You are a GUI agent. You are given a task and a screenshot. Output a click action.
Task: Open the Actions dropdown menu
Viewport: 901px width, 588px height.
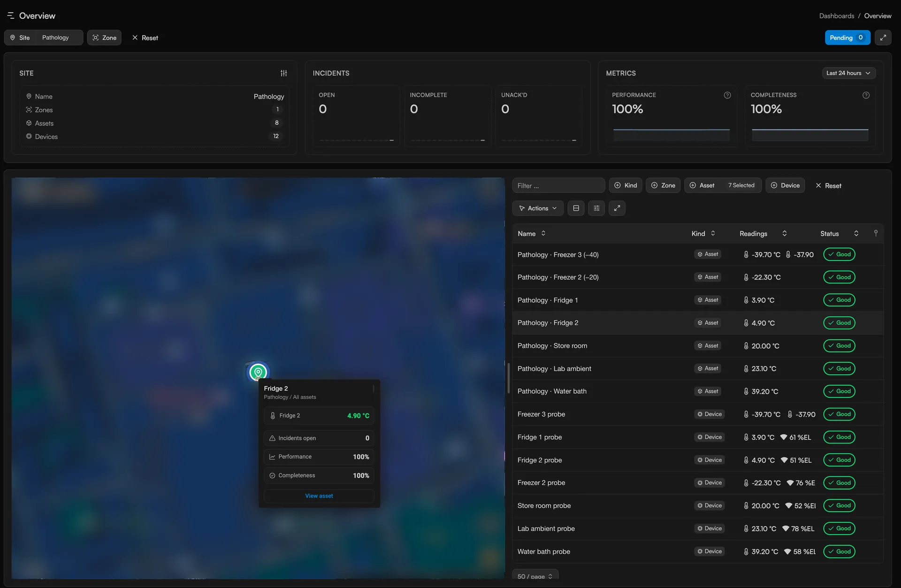[538, 208]
